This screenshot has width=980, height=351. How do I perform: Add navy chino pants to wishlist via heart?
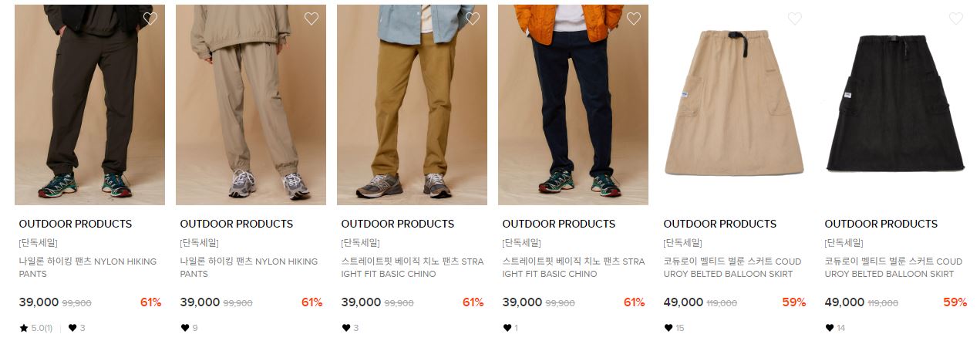point(634,19)
